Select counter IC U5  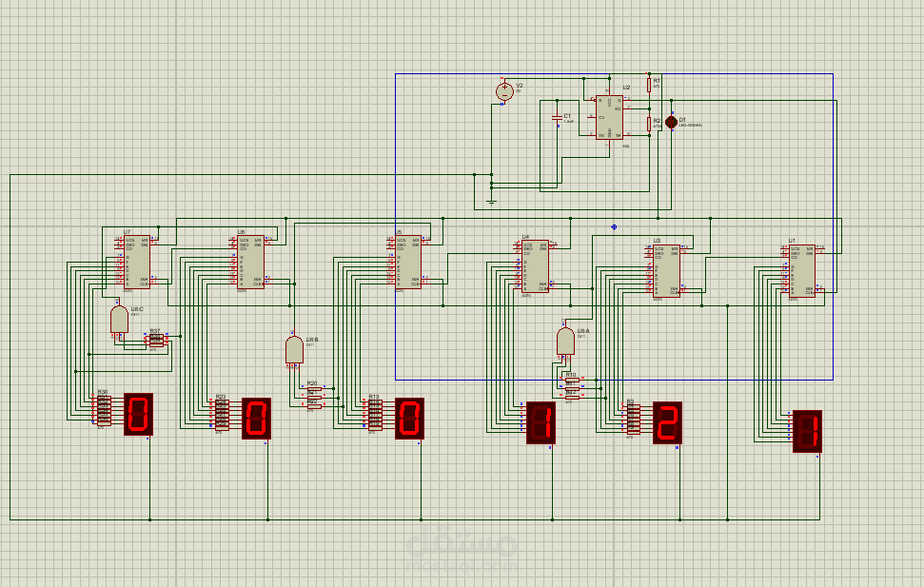(408, 262)
